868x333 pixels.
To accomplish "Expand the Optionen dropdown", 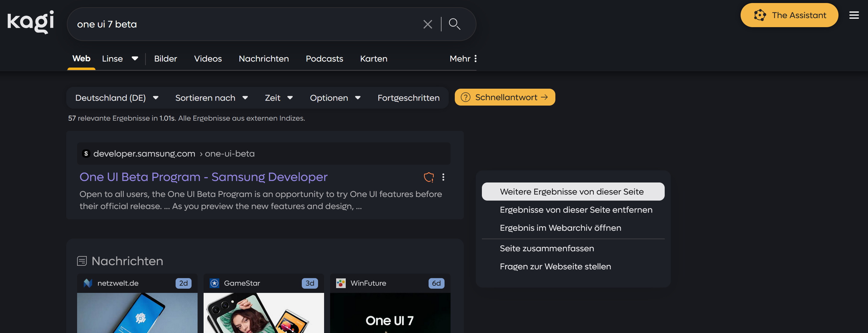I will tap(335, 98).
